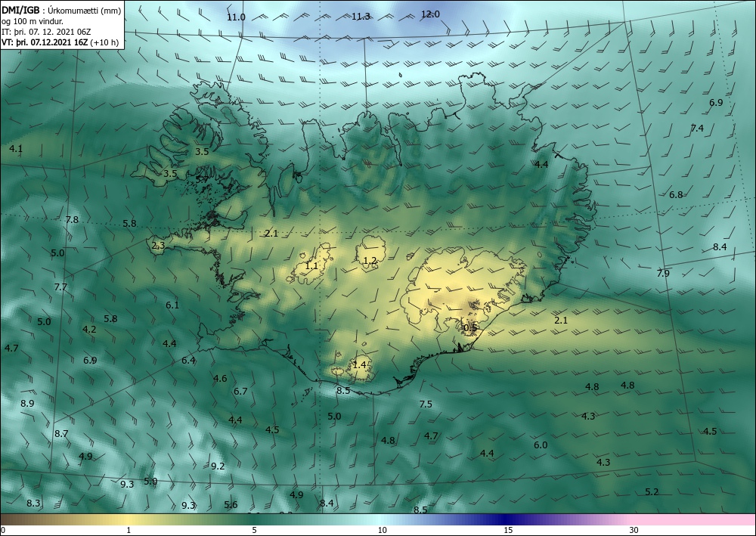Screen dimensions: 756x536
Task: Click the 8.7 value on the southwest sea
Action: (x=61, y=434)
